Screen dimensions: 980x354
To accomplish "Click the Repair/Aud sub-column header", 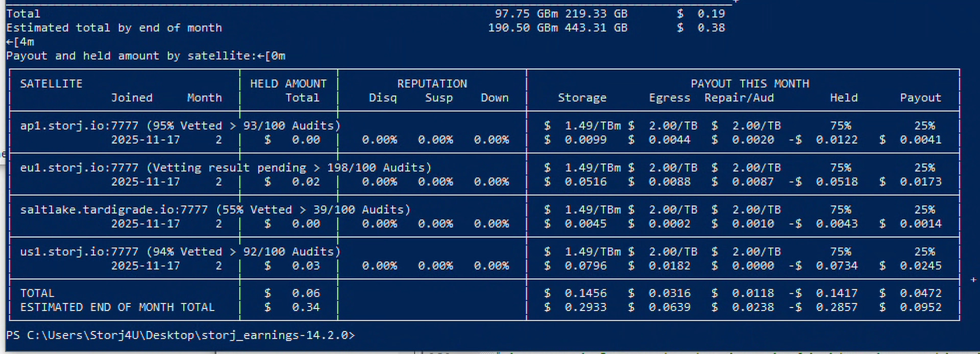I will [x=739, y=98].
